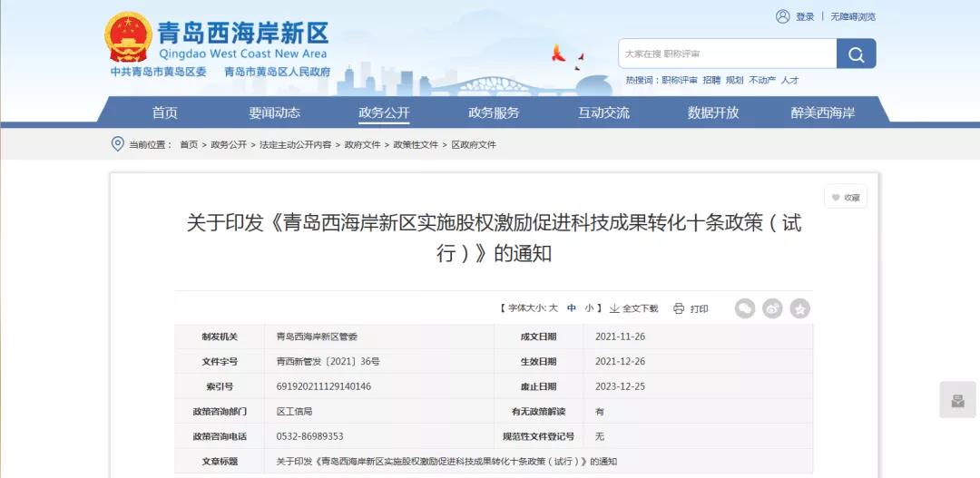Viewport: 980px width, 478px height.
Task: Click 无障碍浏览 accessibility link
Action: (x=853, y=16)
